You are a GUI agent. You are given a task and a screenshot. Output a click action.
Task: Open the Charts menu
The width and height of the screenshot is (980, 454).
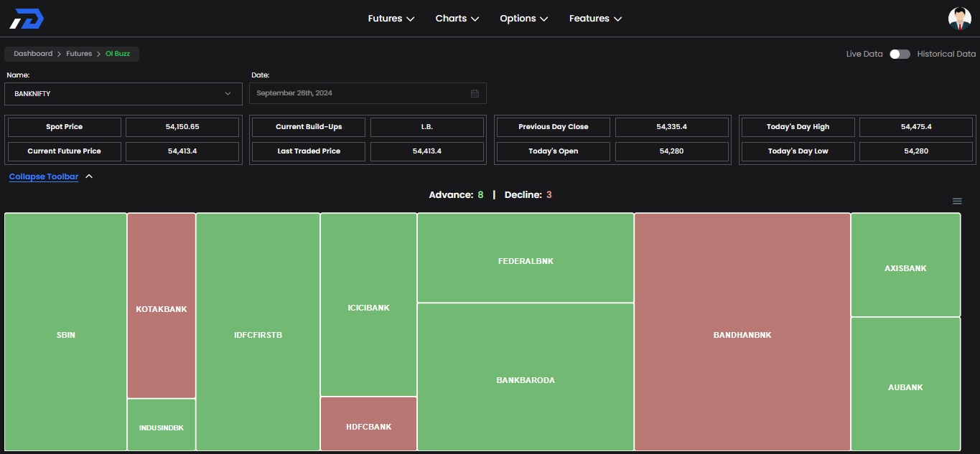(457, 19)
